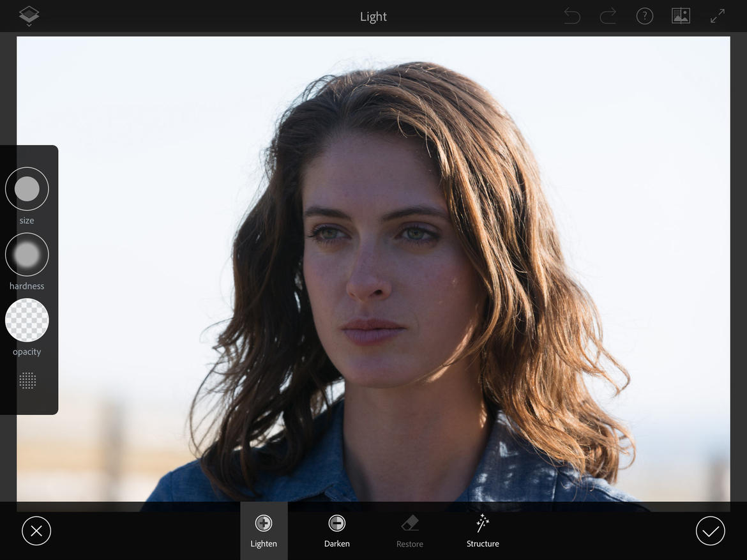
Task: Open the brush size control
Action: [x=27, y=188]
